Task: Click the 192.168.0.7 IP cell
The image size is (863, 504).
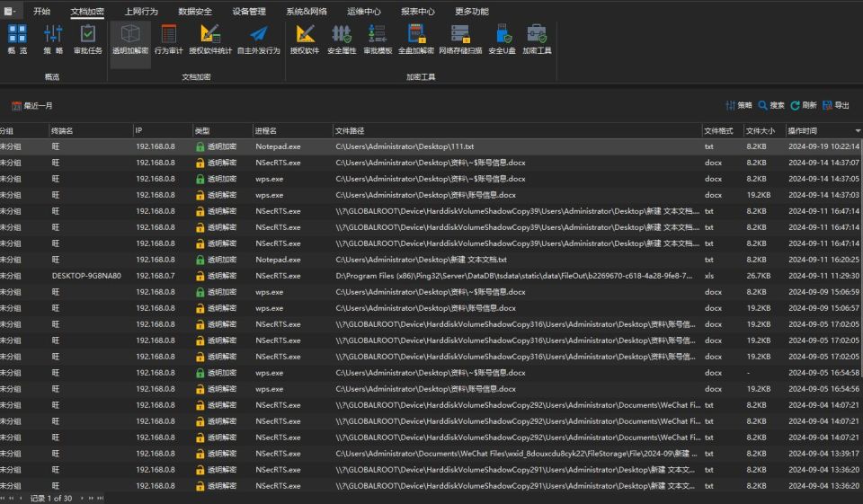Action: pos(156,276)
